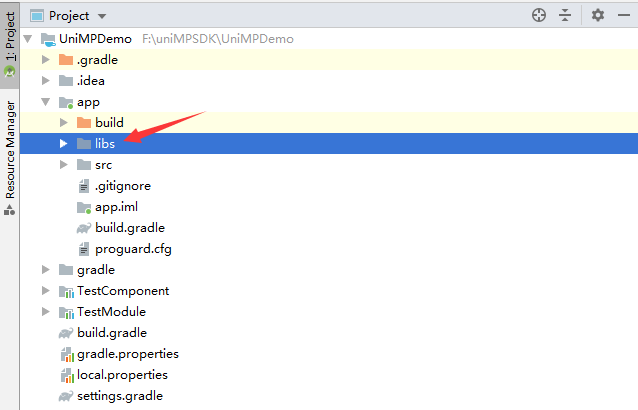Screen dimensions: 638x410
Task: Open the Project view dropdown
Action: click(102, 16)
